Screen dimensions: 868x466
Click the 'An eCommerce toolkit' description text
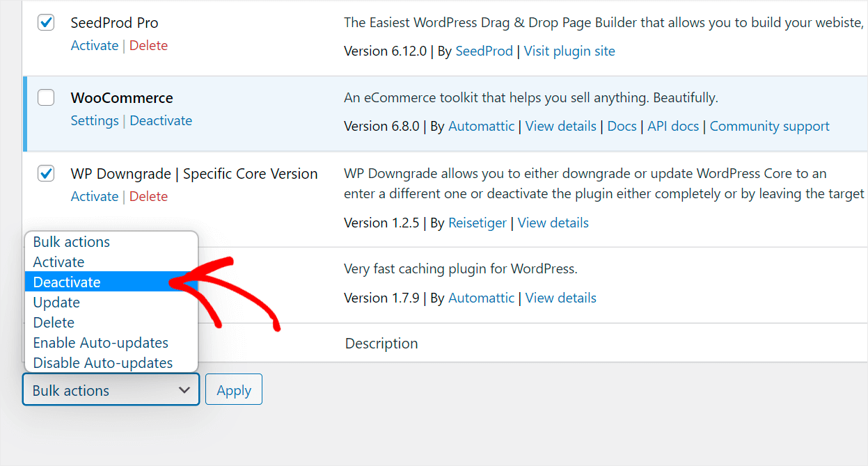point(531,98)
